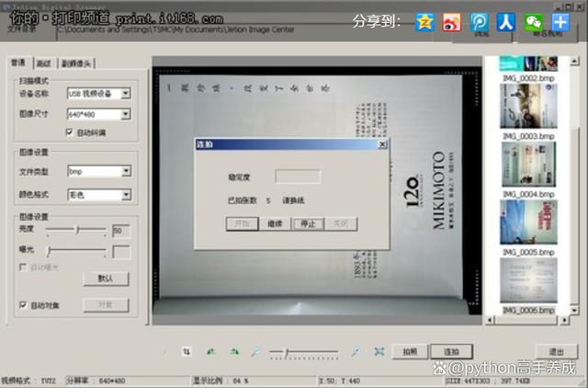Click the 视频格式 YUY2 status entry
The height and width of the screenshot is (388, 588).
(28, 381)
